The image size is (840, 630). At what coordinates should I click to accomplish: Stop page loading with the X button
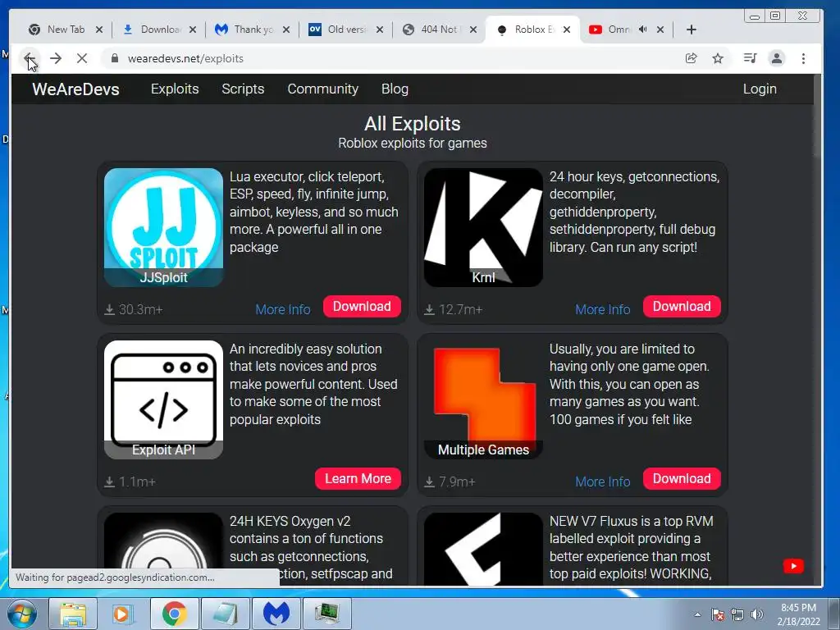[x=81, y=58]
